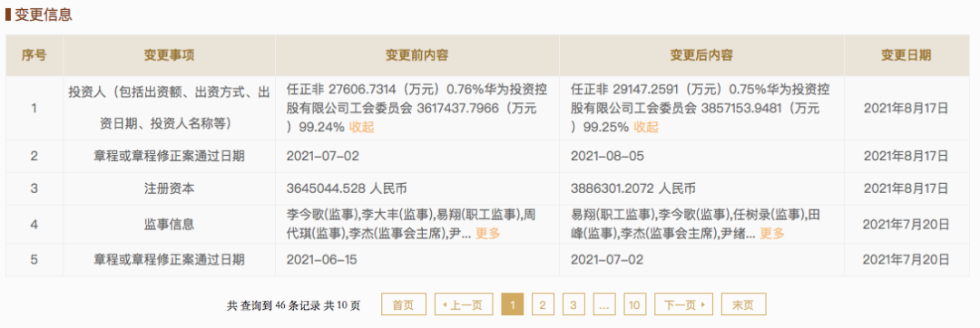980x328 pixels.
Task: Select the 监事信息 row label
Action: [x=170, y=225]
